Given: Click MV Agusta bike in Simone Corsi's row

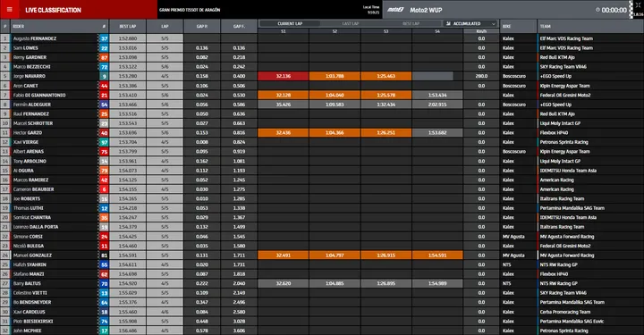Looking at the screenshot, I should (x=513, y=237).
